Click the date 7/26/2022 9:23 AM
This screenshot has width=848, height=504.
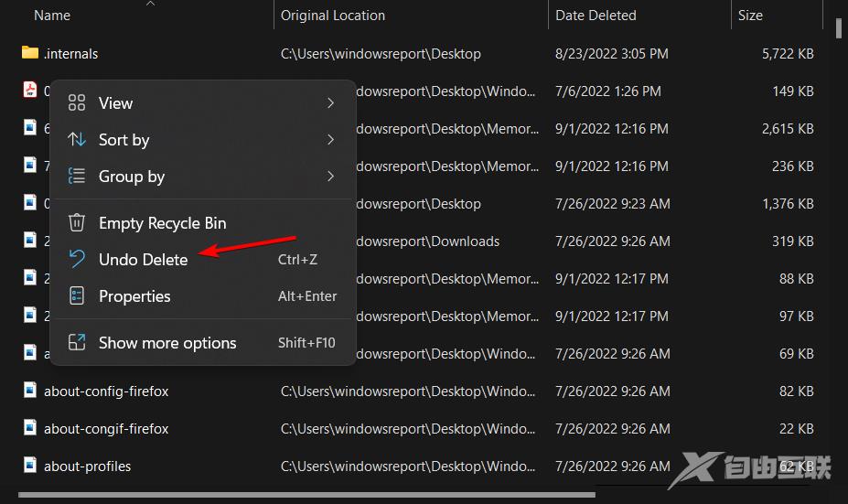[x=612, y=203]
